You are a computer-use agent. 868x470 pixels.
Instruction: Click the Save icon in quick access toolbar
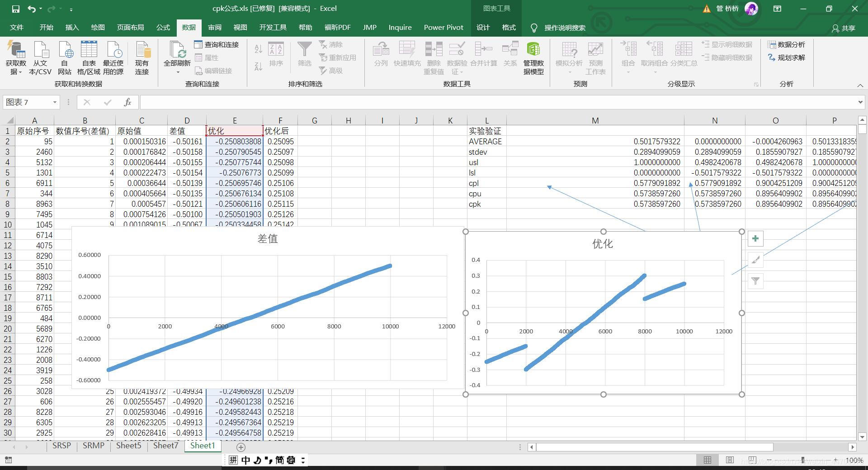pos(15,9)
